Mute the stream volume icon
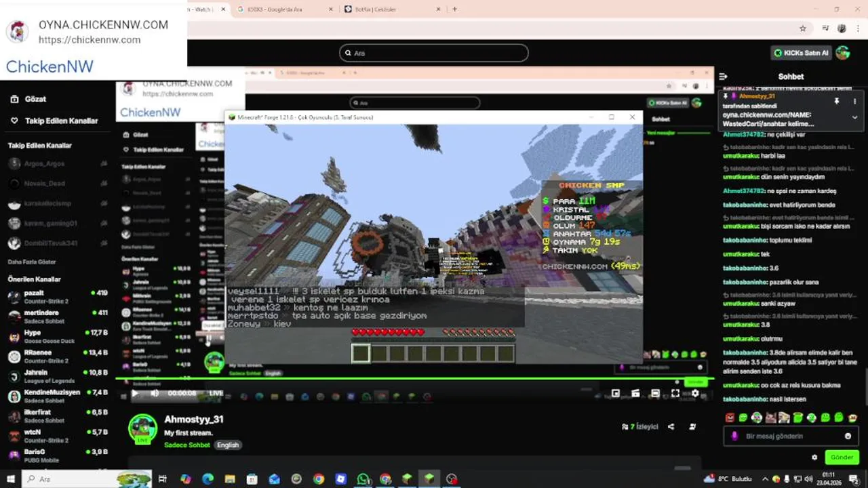868x488 pixels. [155, 393]
